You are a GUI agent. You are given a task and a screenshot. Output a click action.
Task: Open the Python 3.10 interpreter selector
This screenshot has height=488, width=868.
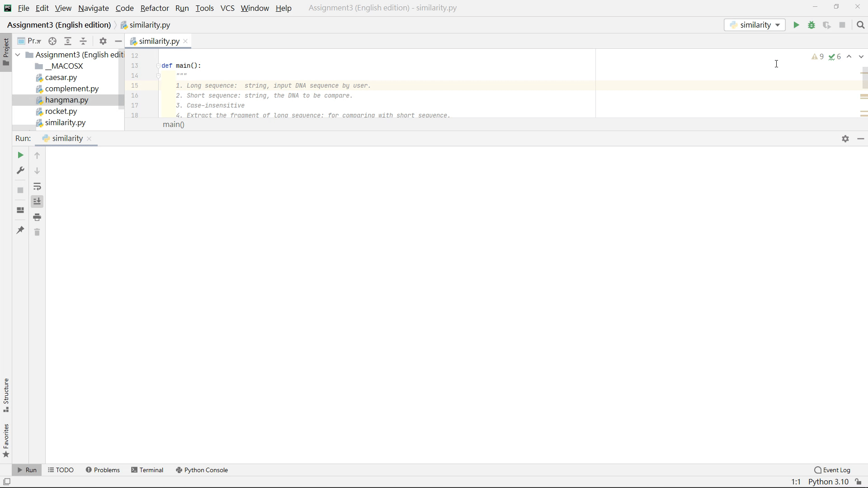(828, 482)
